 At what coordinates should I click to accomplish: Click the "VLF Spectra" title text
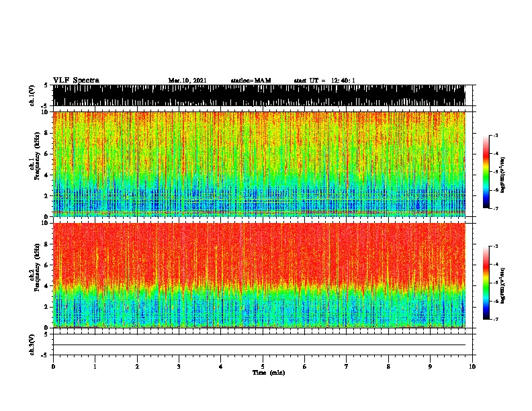(76, 81)
